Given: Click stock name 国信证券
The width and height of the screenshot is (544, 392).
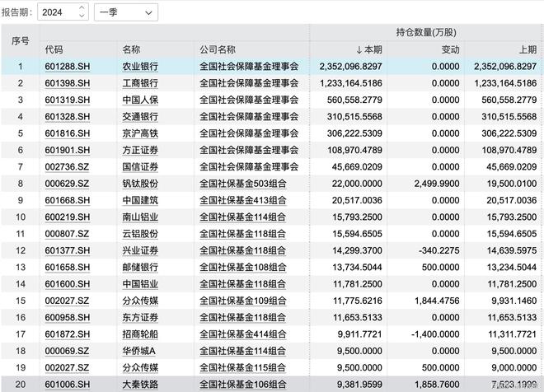Looking at the screenshot, I should 140,167.
